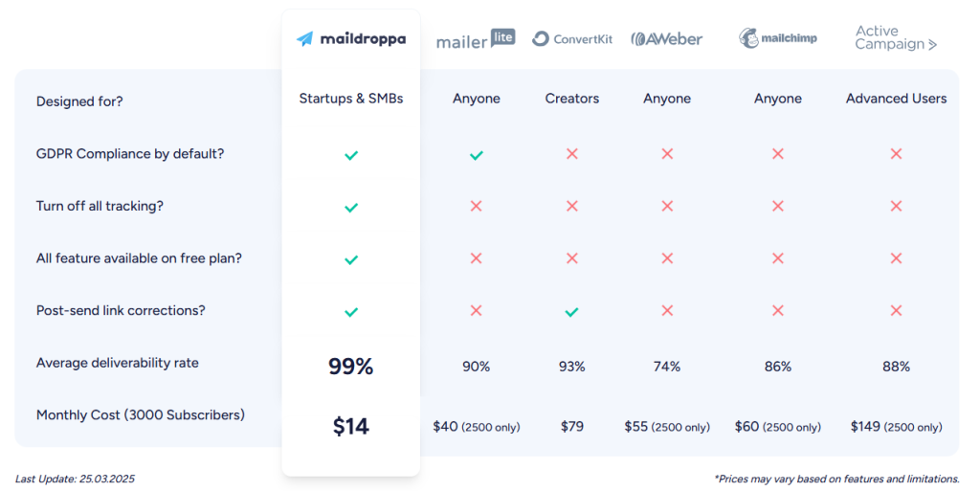Click the ActiveCampaign logo
The height and width of the screenshot is (491, 980).
(x=896, y=38)
